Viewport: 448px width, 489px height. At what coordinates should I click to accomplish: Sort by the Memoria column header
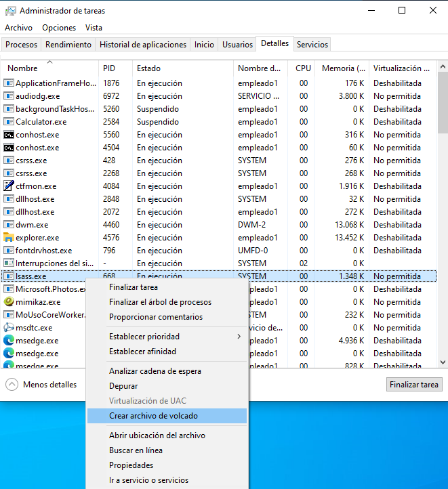click(342, 68)
